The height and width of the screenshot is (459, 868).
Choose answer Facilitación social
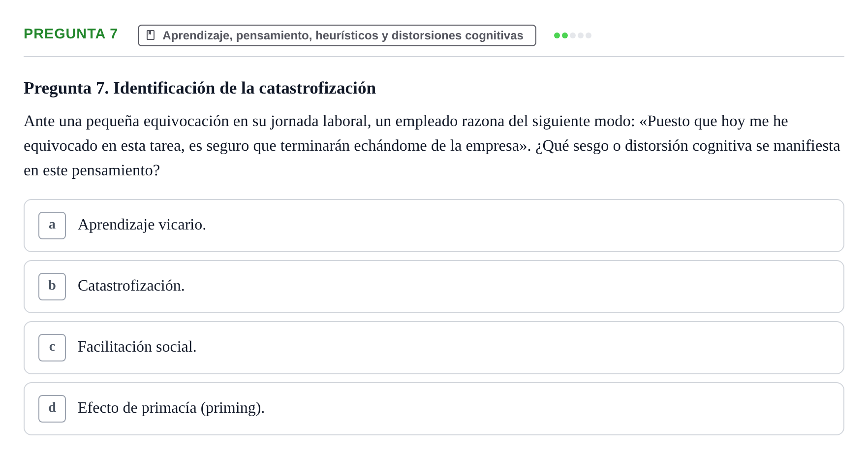pyautogui.click(x=137, y=347)
